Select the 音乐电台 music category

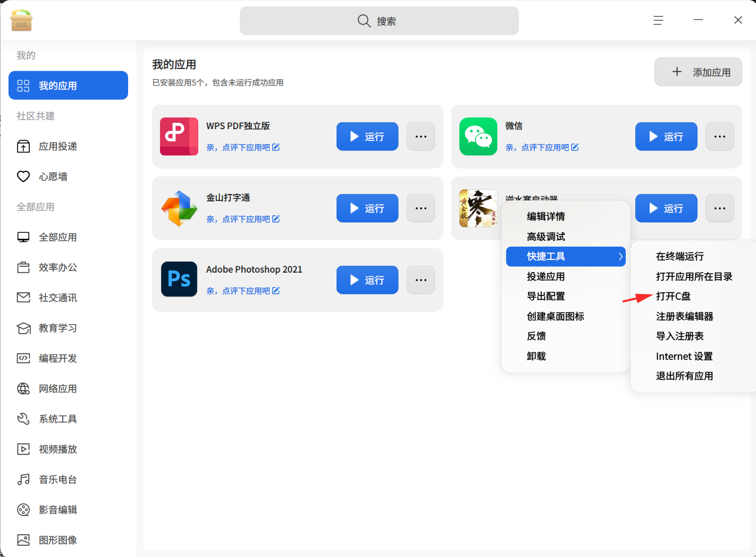click(68, 479)
